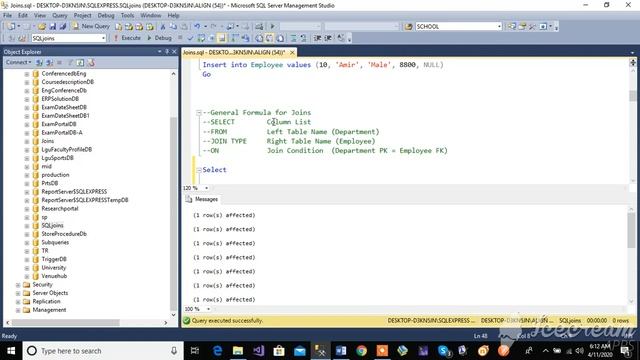Open the 120% editor zoom dropdown

(207, 188)
